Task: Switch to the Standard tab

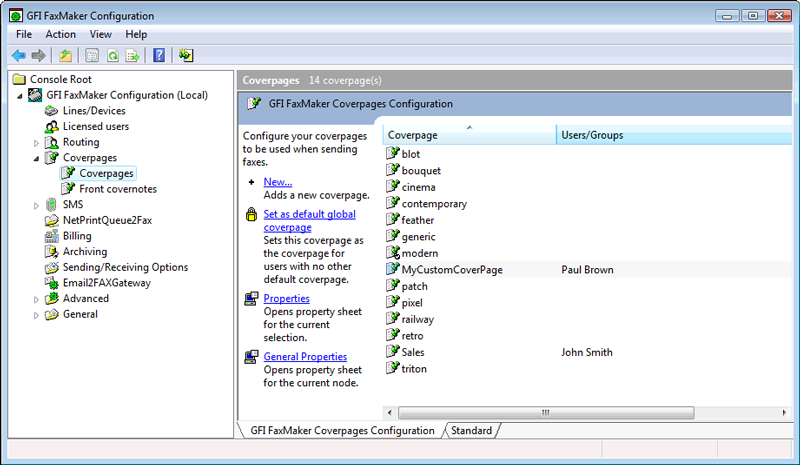Action: click(471, 430)
